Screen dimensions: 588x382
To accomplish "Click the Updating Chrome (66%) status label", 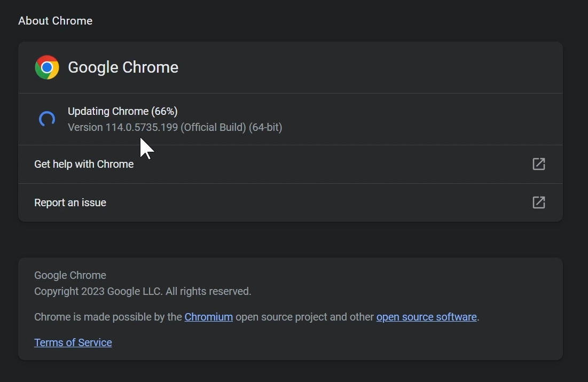I will click(122, 111).
